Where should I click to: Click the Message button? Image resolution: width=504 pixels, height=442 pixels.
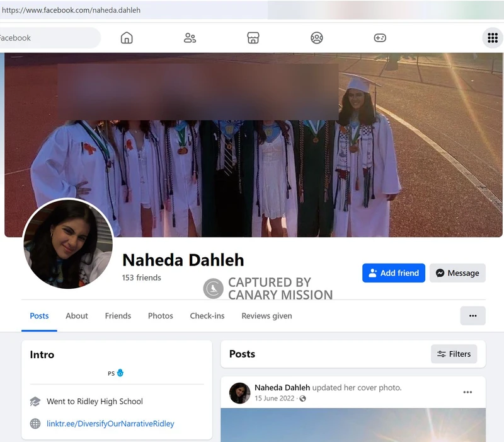pos(457,273)
